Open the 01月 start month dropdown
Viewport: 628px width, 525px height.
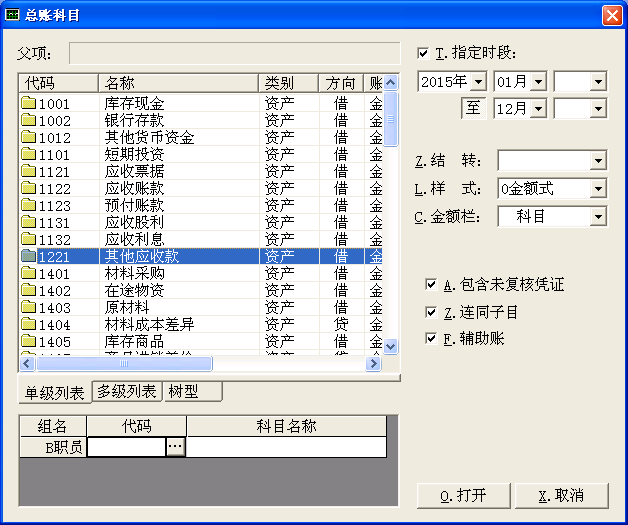pyautogui.click(x=539, y=82)
